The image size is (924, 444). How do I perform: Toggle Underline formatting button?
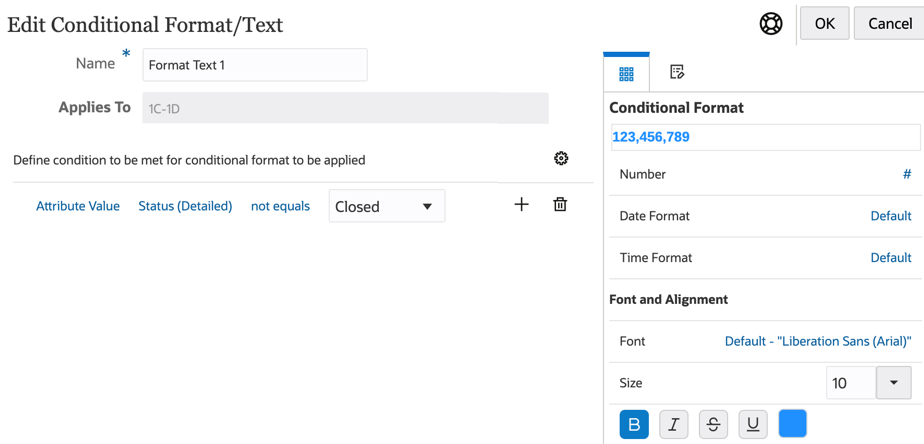[753, 424]
